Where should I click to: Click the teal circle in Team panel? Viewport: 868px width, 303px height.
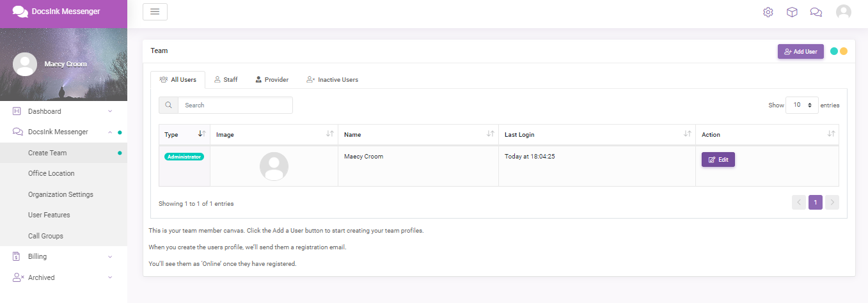[834, 51]
